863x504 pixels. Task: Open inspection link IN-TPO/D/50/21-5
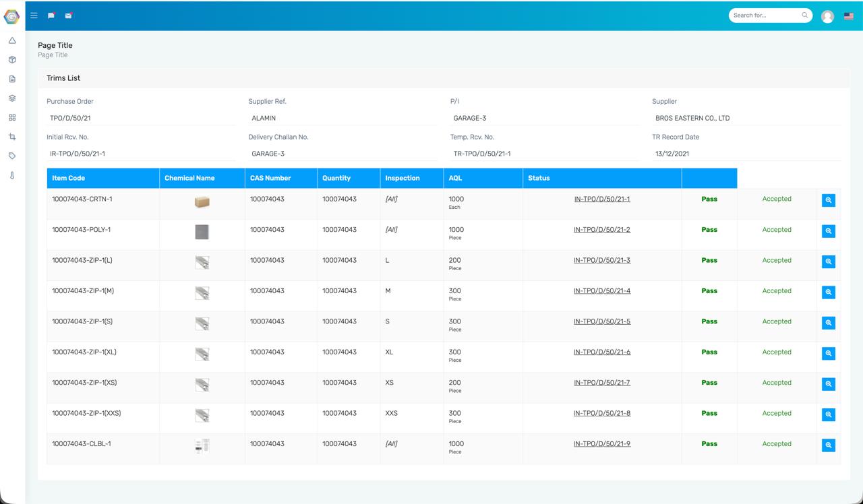tap(601, 322)
